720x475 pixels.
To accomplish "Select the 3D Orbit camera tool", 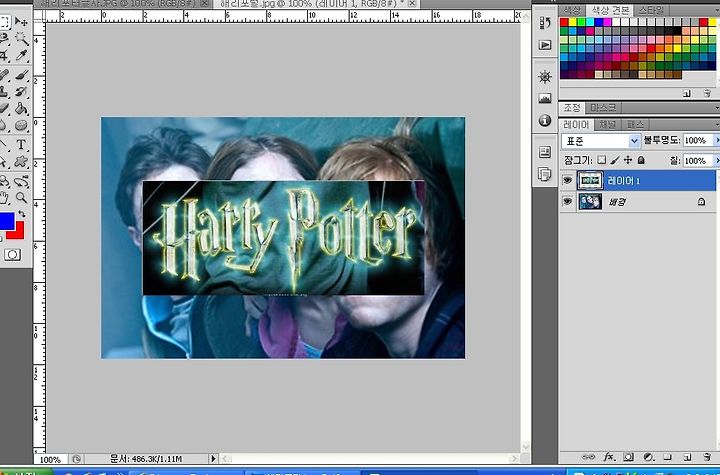I will click(x=21, y=181).
